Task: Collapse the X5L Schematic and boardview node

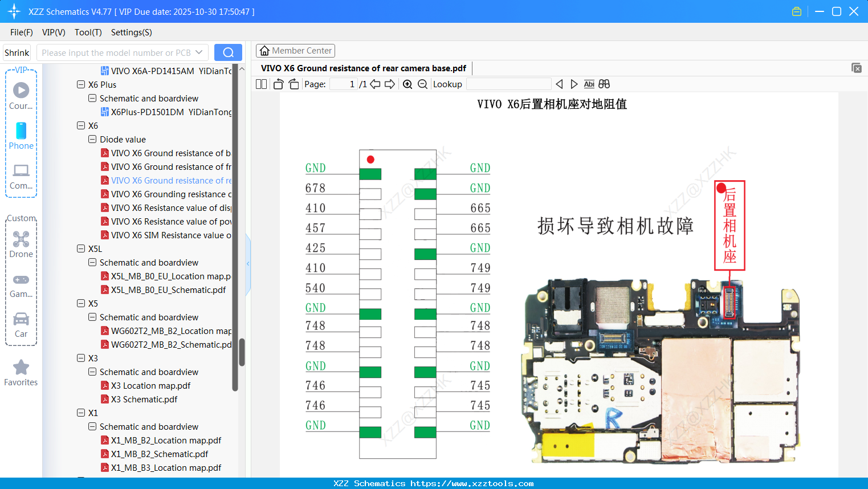Action: pos(92,262)
